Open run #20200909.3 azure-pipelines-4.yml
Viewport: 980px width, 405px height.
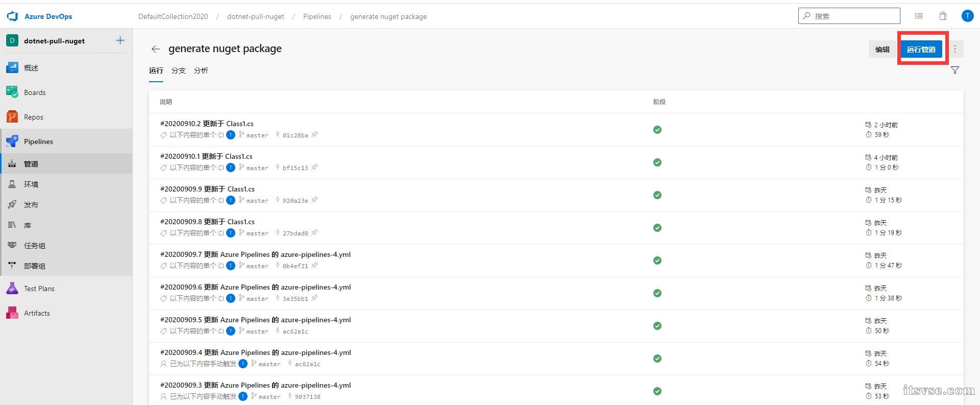pyautogui.click(x=255, y=385)
